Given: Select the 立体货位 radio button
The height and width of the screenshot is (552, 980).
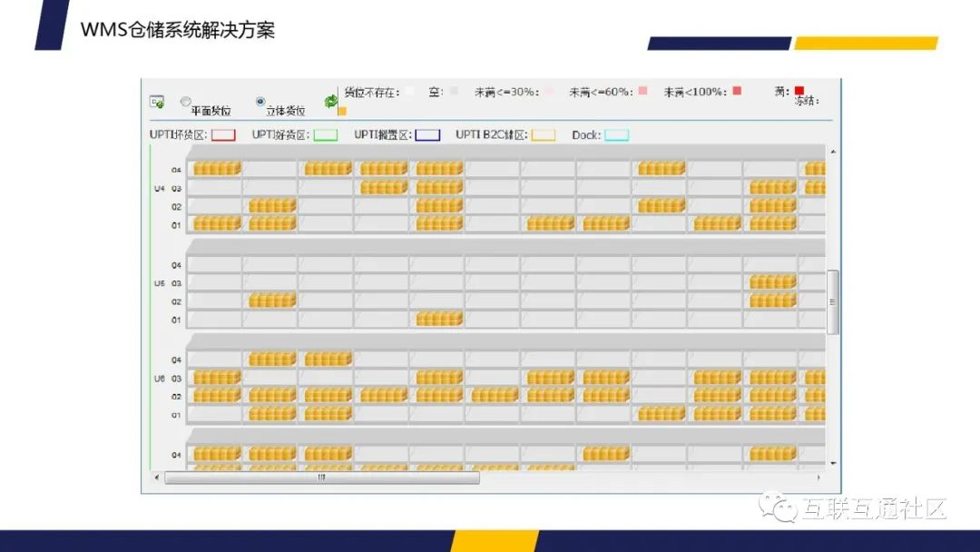Looking at the screenshot, I should (260, 101).
